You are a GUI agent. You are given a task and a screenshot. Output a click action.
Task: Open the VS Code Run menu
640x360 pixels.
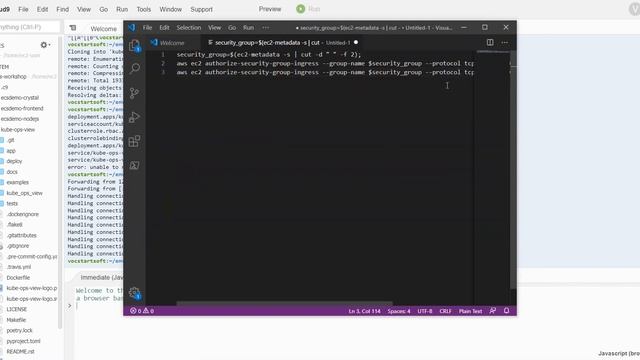coord(248,28)
